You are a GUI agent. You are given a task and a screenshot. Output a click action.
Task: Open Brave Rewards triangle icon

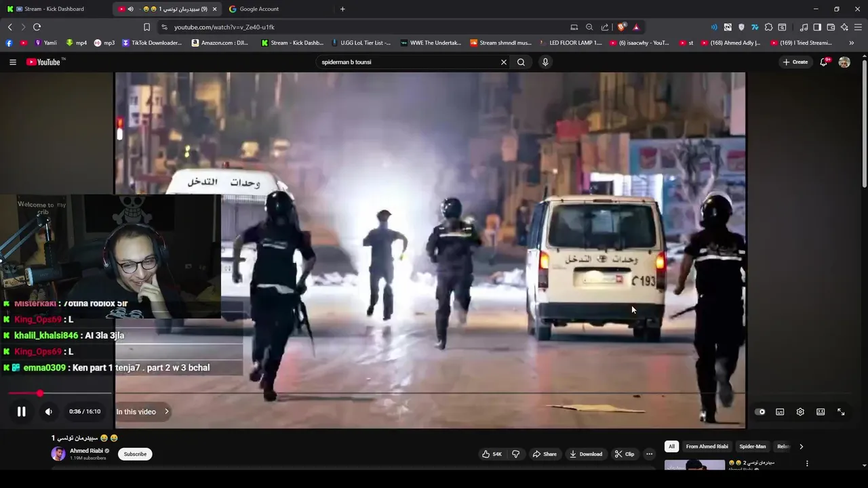[x=636, y=27]
